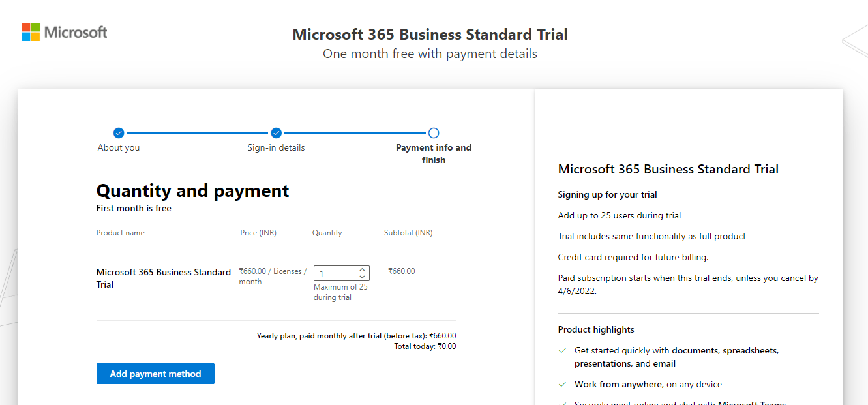This screenshot has height=405, width=868.
Task: Click Trial includes same functionality as full product
Action: tap(652, 236)
